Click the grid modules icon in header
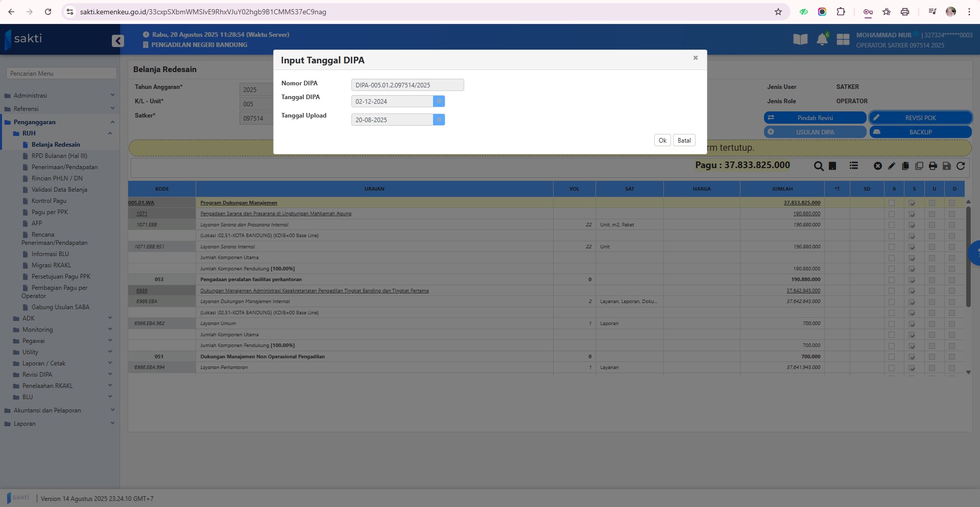The image size is (980, 507). tap(843, 39)
